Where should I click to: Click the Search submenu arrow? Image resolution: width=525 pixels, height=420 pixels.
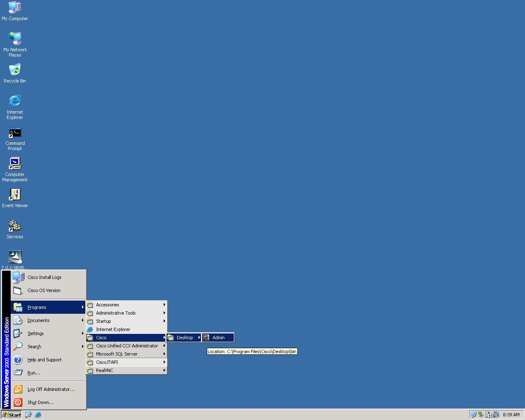(x=82, y=347)
